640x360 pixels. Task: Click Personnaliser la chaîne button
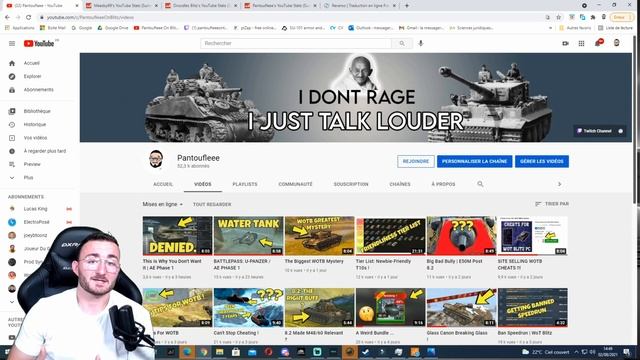tap(474, 161)
